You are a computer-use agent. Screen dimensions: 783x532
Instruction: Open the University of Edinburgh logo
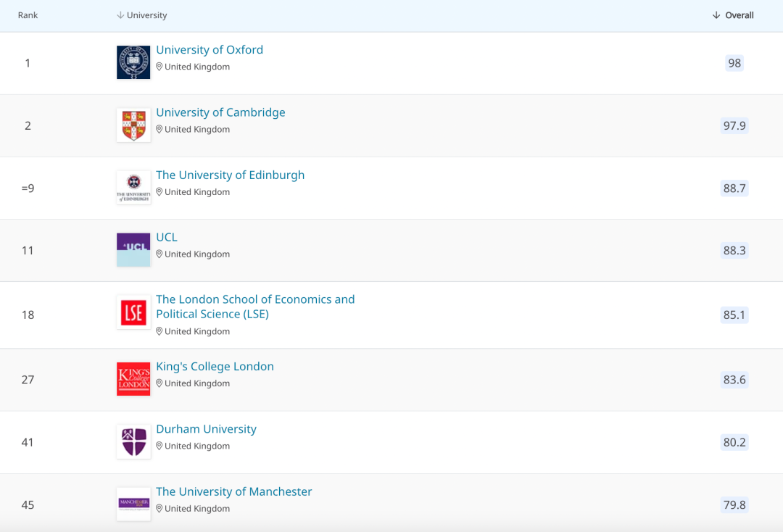[133, 188]
